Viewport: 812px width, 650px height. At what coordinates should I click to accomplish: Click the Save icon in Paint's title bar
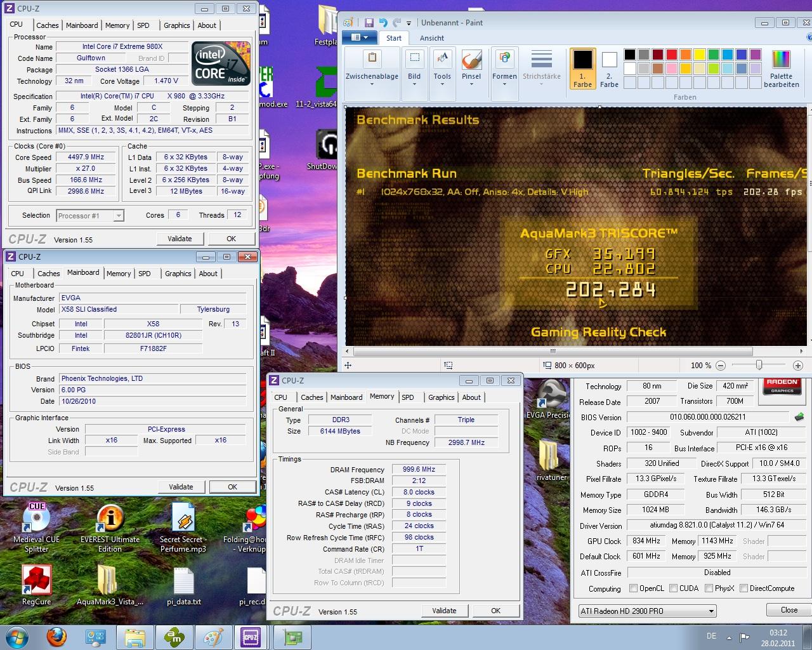click(369, 22)
